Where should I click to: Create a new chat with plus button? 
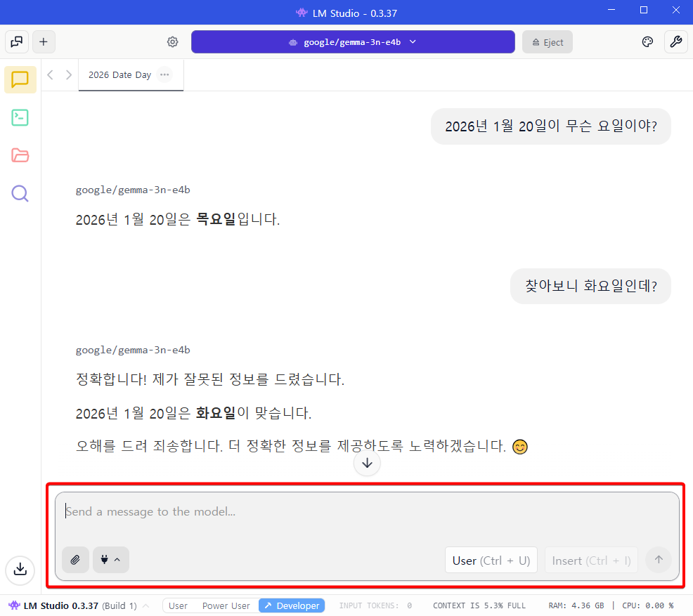pos(44,42)
